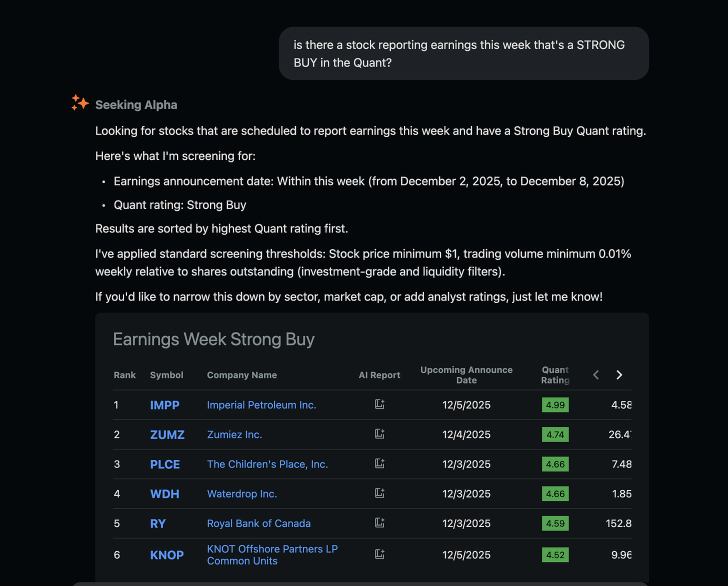728x586 pixels.
Task: Click the 'Quant rating: Strong Buy' bullet
Action: 180,205
